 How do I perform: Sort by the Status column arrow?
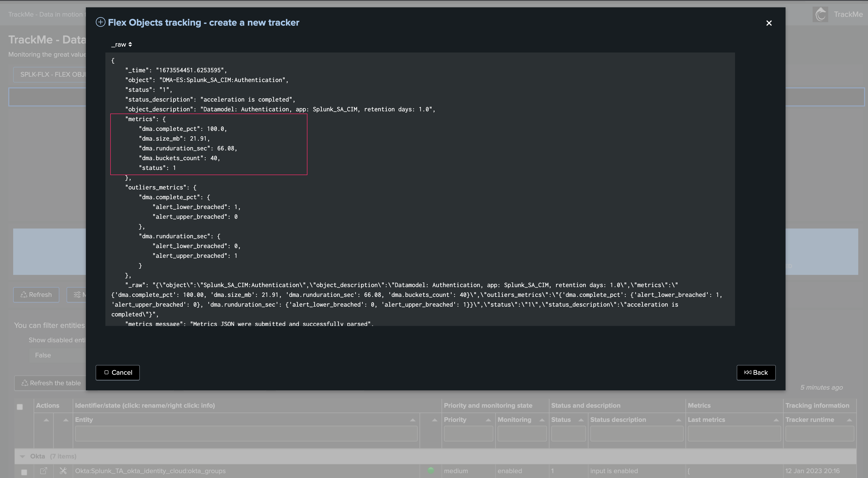581,420
